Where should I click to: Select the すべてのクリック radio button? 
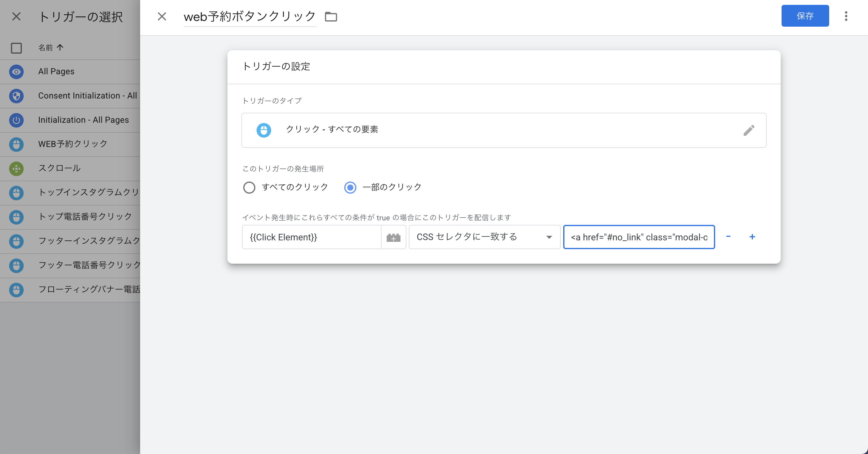click(249, 187)
